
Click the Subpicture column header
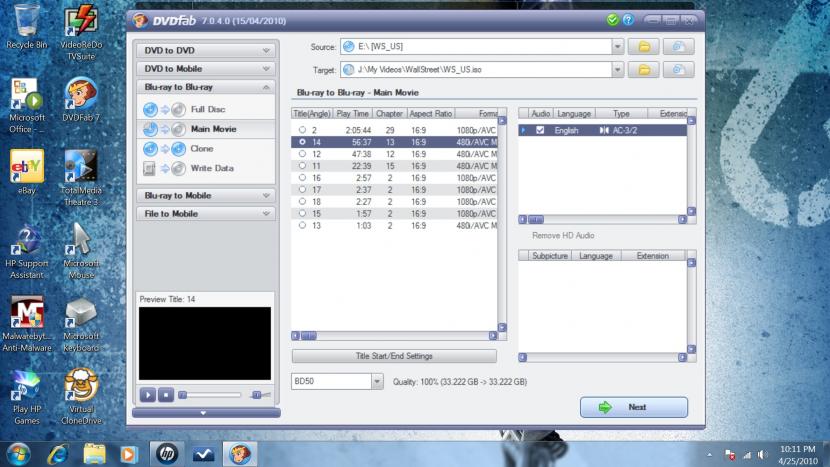click(x=550, y=256)
